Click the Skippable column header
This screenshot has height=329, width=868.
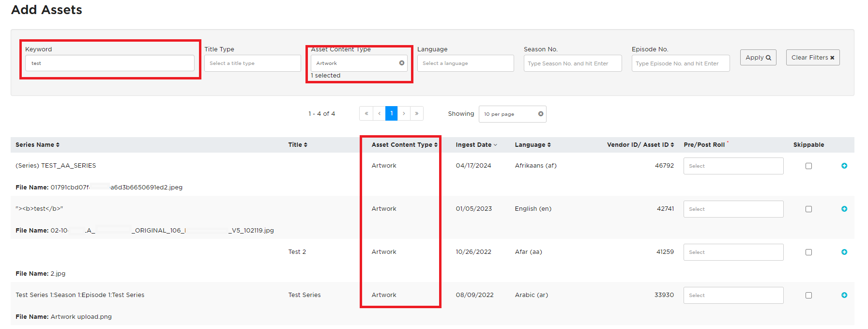[x=808, y=145]
